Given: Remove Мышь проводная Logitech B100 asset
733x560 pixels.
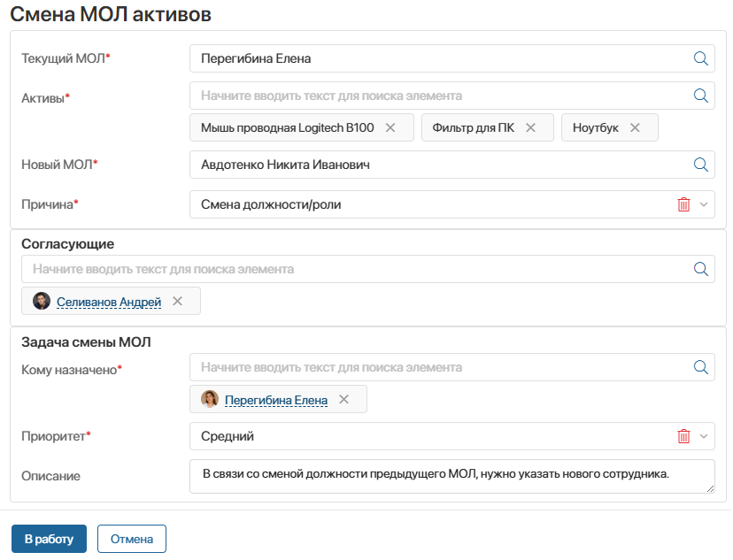Looking at the screenshot, I should (x=390, y=127).
